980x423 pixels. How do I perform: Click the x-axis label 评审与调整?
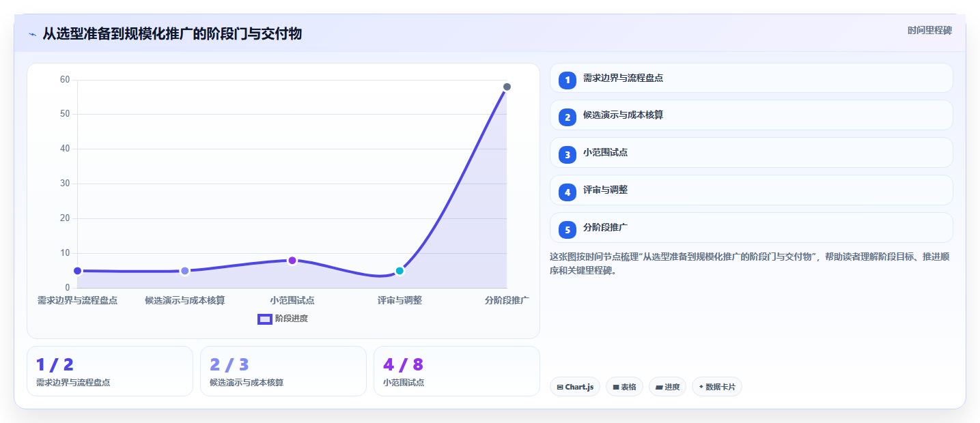point(400,300)
